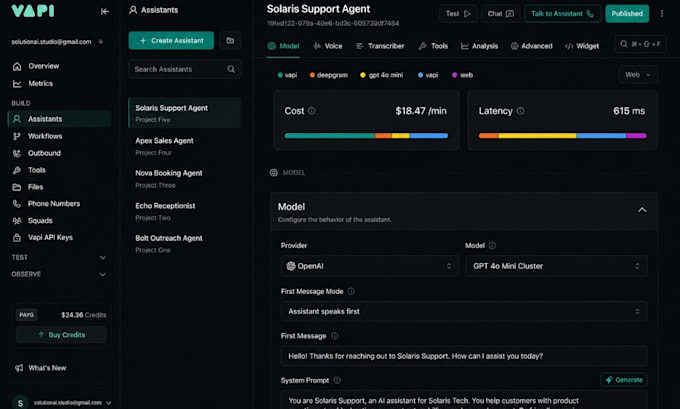Click the First Message text field

[464, 356]
